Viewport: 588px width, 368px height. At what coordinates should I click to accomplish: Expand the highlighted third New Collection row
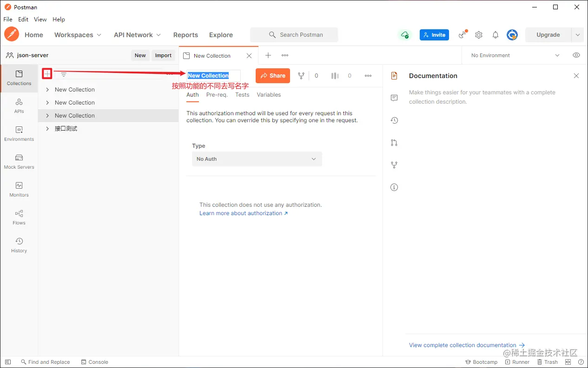[47, 116]
